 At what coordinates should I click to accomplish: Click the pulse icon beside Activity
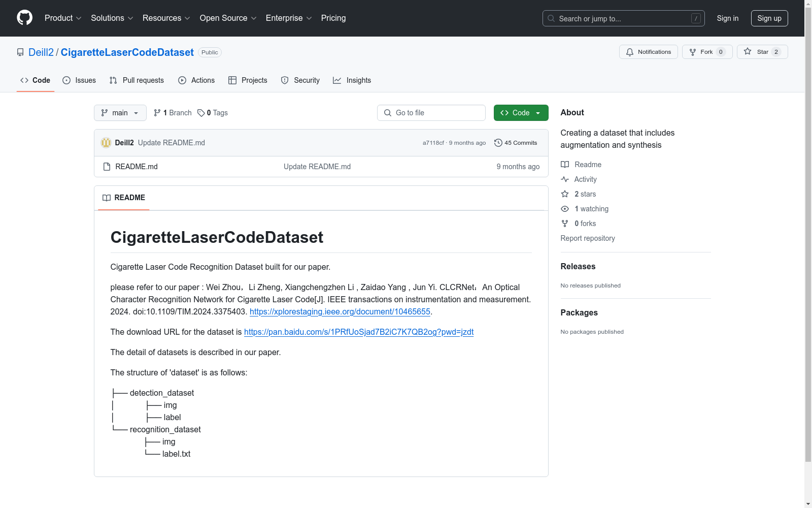click(565, 179)
